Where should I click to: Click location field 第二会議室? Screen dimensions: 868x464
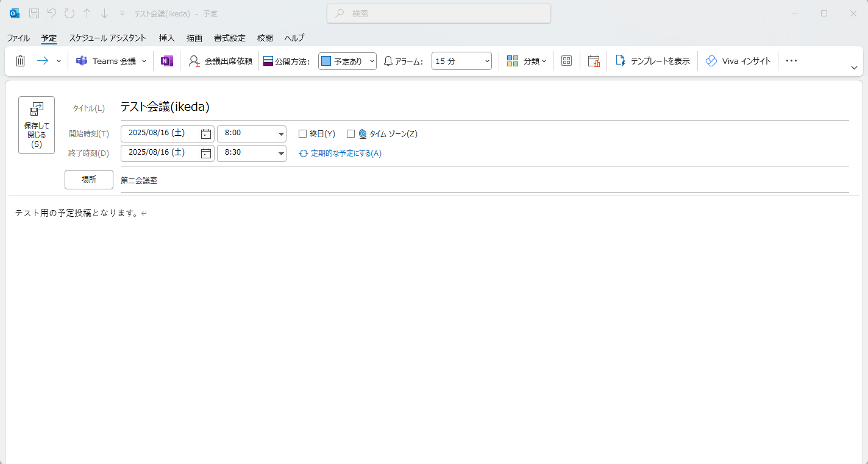coord(485,181)
